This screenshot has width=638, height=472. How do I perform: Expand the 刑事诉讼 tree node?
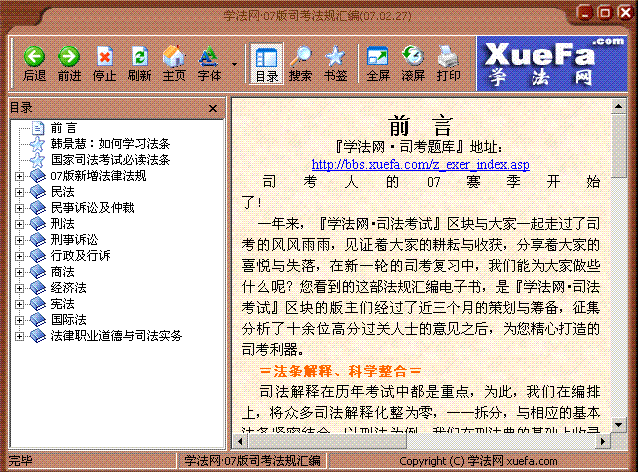[x=19, y=240]
